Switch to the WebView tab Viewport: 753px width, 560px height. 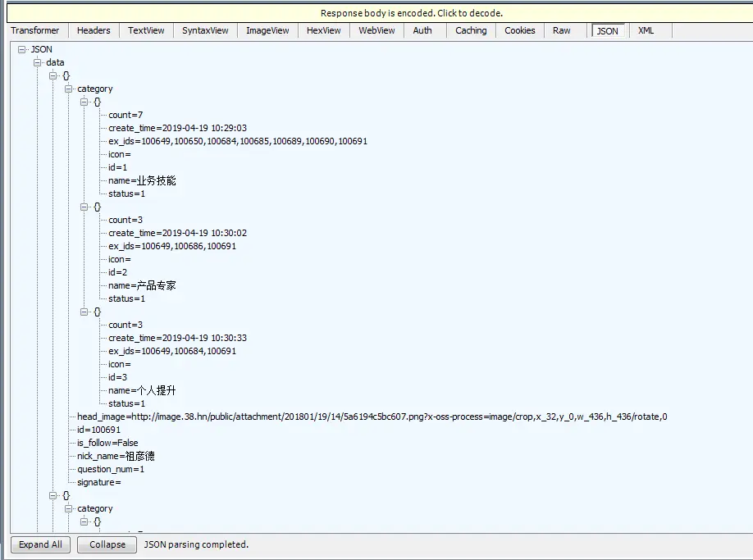(x=376, y=30)
